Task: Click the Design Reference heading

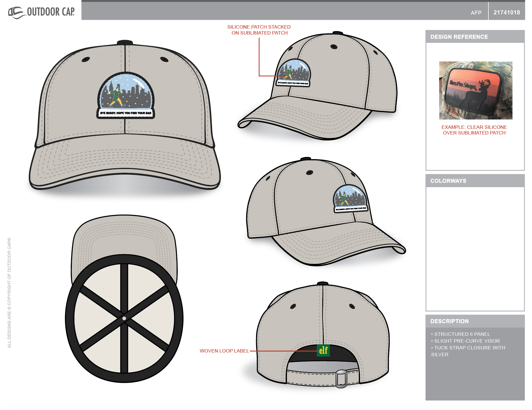Action: point(459,37)
